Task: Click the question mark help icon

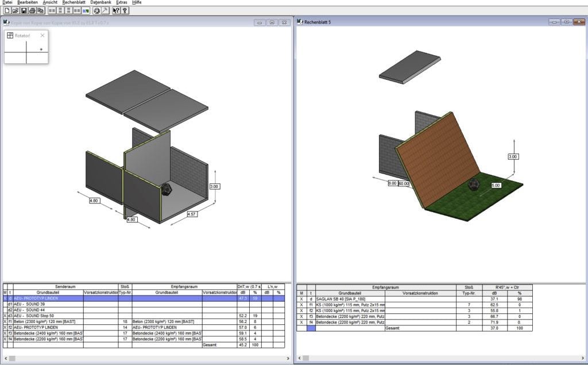Action: (x=125, y=10)
